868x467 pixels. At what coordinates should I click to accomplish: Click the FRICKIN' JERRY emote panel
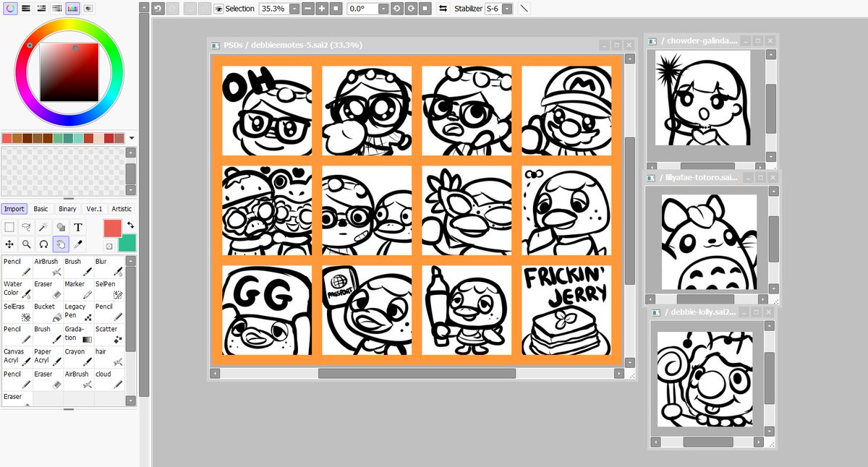tap(566, 310)
